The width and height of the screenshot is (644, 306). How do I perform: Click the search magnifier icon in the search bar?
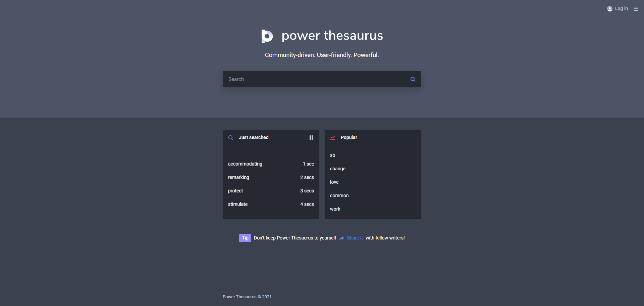(x=413, y=79)
